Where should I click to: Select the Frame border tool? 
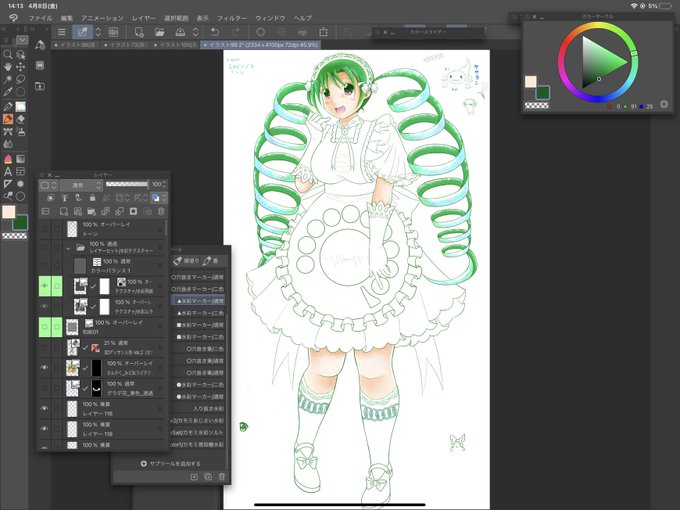(x=20, y=171)
